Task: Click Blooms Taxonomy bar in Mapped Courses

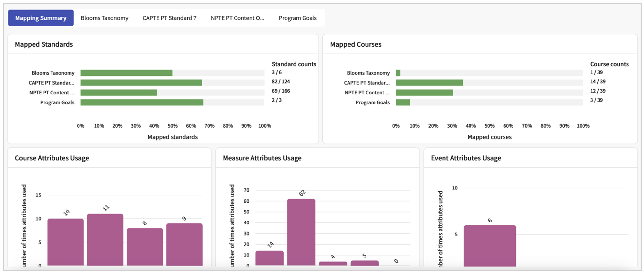Action: (398, 73)
